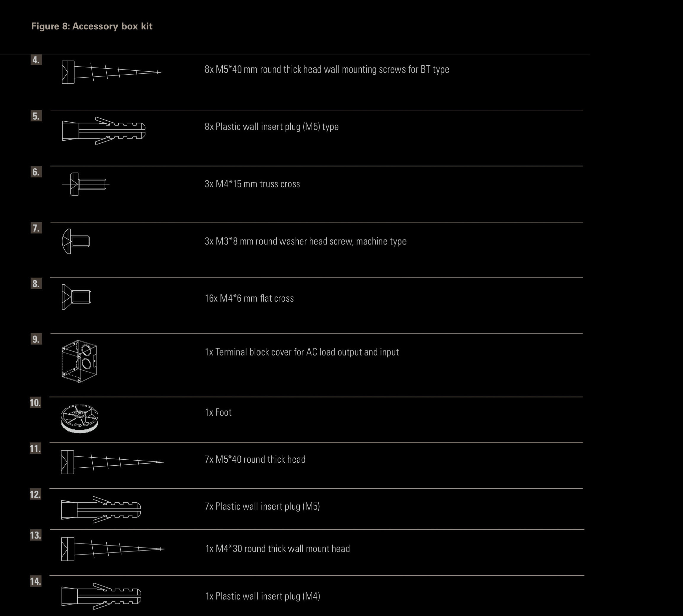Image resolution: width=683 pixels, height=616 pixels.
Task: Select the number 9 item badge
Action: pos(36,339)
